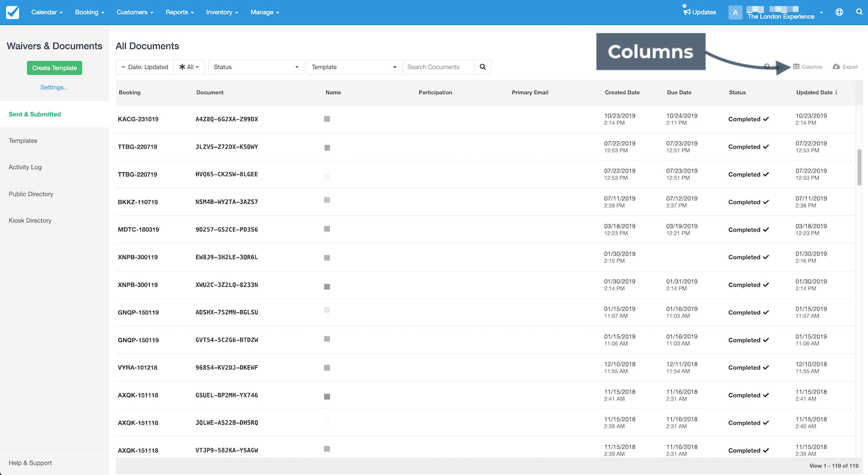
Task: Click the name icon in row GSUEL-BP2MH-YX746
Action: pyautogui.click(x=327, y=396)
